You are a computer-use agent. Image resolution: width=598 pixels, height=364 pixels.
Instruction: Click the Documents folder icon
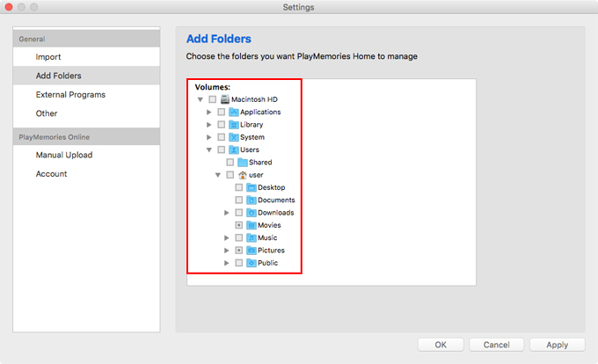coord(252,200)
